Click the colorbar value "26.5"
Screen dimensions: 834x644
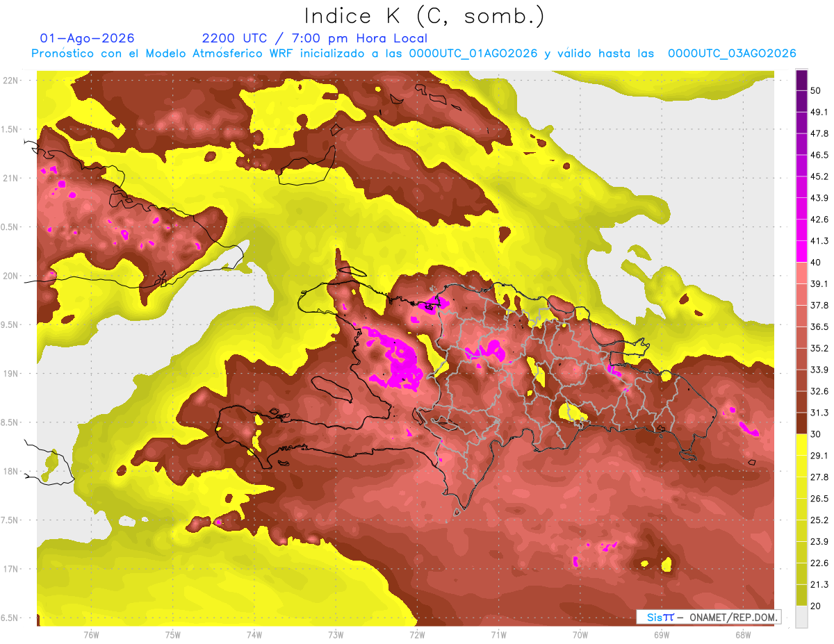[x=819, y=498]
